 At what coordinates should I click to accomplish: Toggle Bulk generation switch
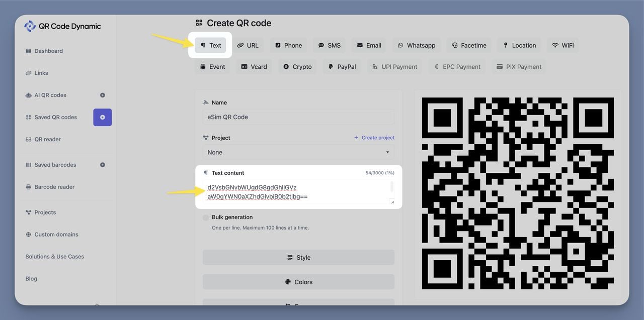coord(206,218)
